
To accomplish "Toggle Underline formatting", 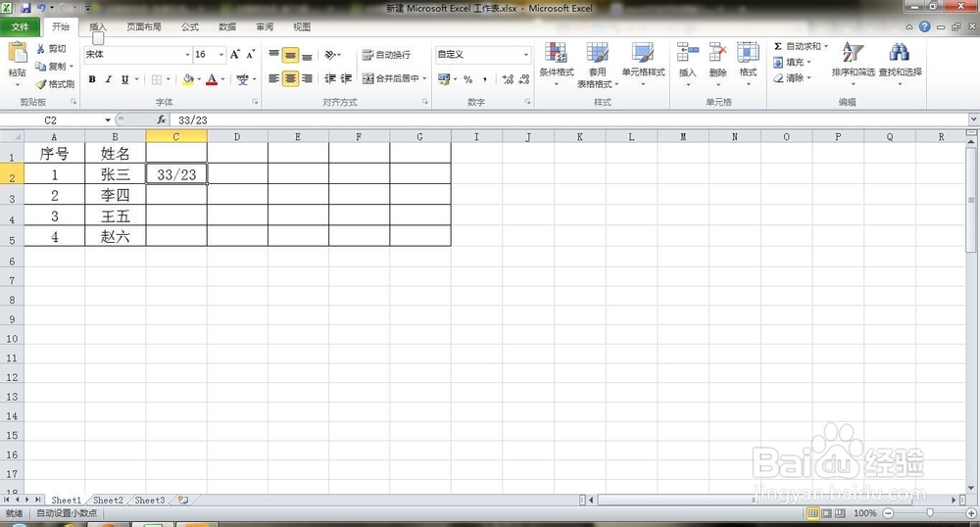I will (125, 79).
